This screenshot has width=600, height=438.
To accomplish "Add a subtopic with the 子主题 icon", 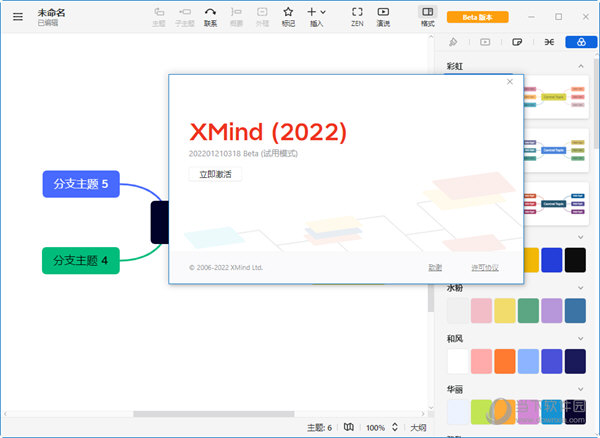I will 185,17.
